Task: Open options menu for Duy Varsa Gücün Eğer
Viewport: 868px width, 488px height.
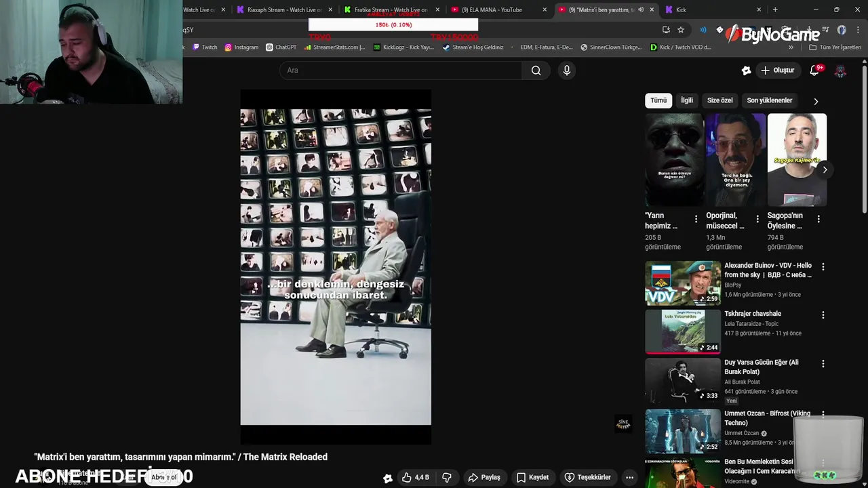Action: 823,364
